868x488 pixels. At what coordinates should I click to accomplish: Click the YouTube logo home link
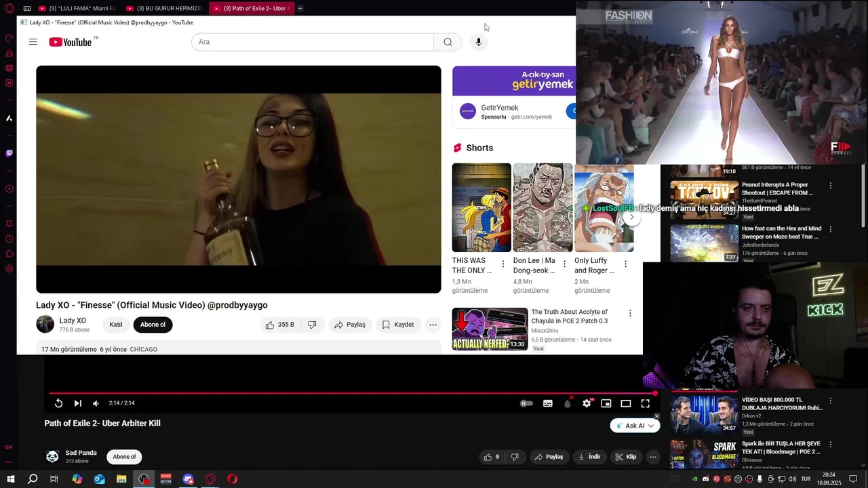point(70,42)
